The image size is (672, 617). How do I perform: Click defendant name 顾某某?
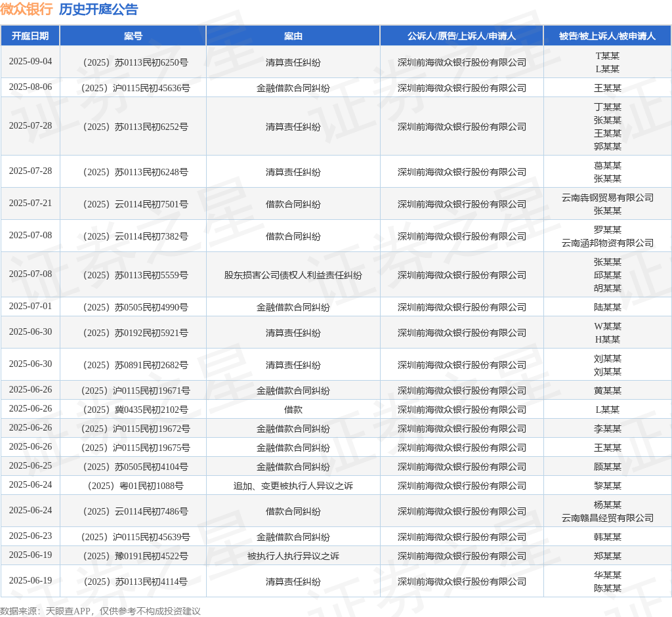[607, 467]
